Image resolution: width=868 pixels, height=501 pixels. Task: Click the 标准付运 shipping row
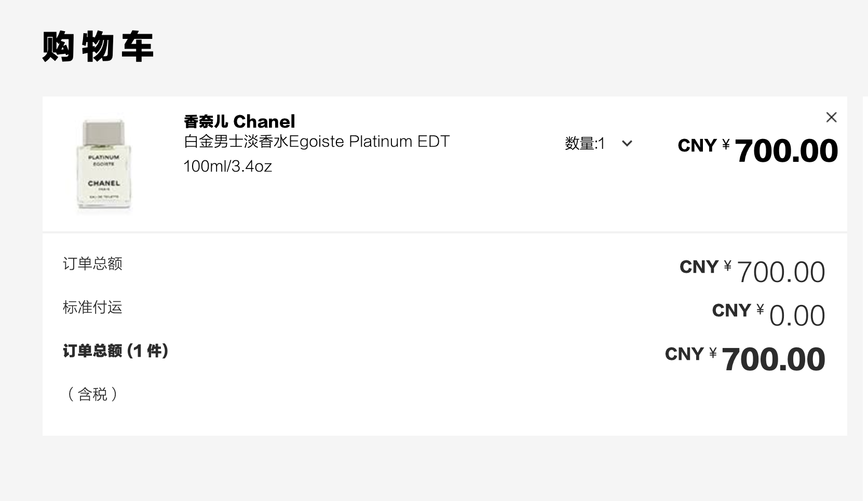(x=92, y=307)
